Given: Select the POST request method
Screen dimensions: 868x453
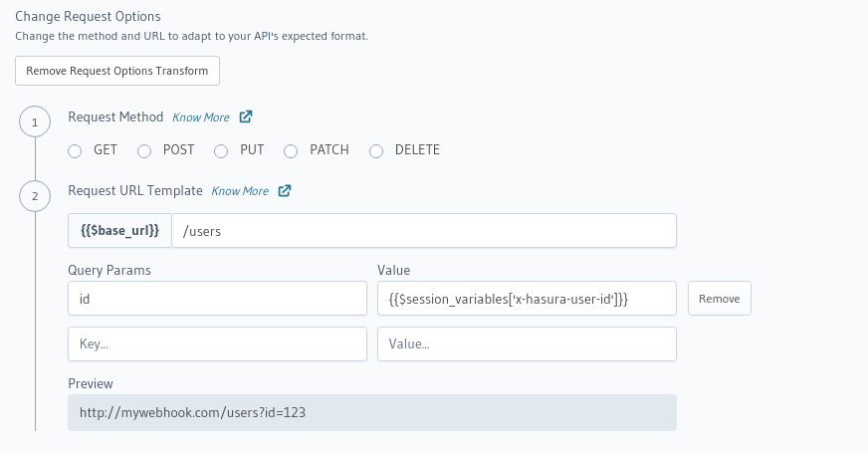Looking at the screenshot, I should pos(144,151).
